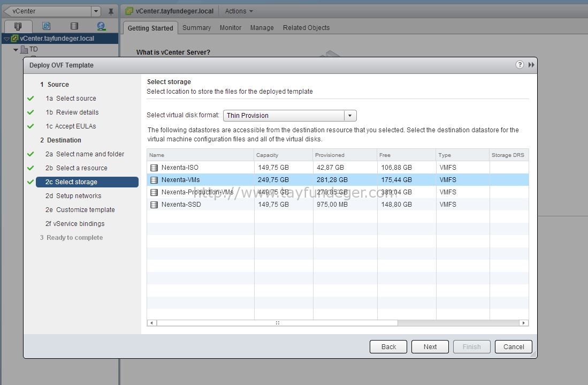The height and width of the screenshot is (385, 588).
Task: Click the double-arrow minimize-wizard icon
Action: [x=531, y=65]
